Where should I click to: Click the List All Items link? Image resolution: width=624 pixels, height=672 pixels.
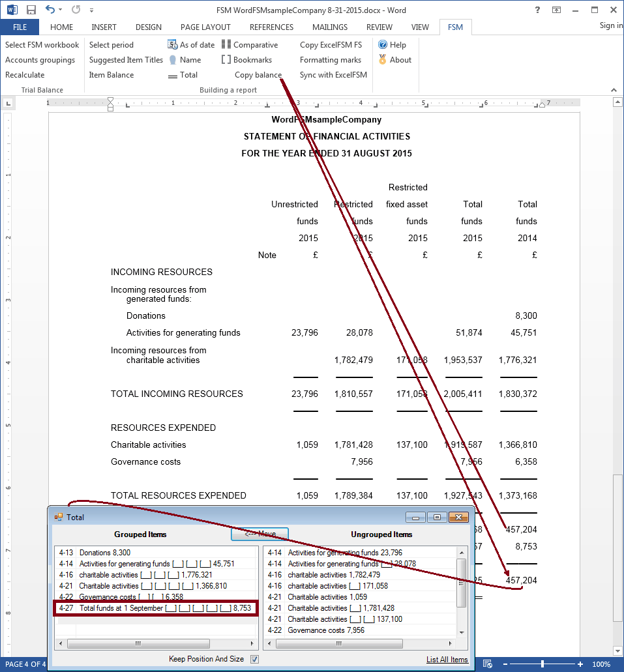pos(447,660)
